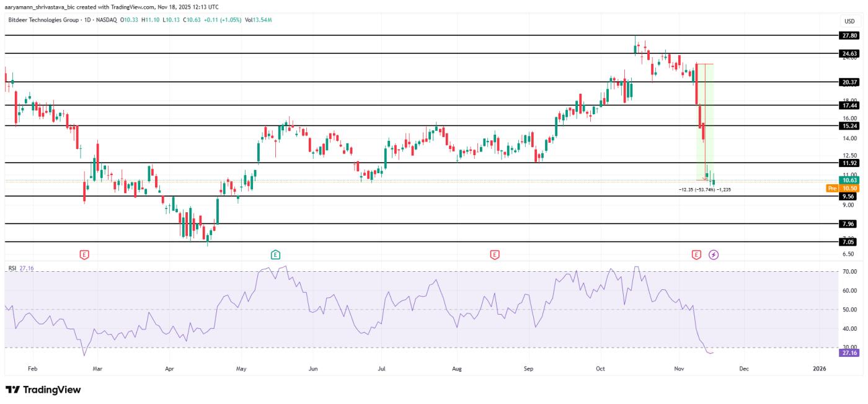Click the red earnings "E" icon near August

click(494, 253)
